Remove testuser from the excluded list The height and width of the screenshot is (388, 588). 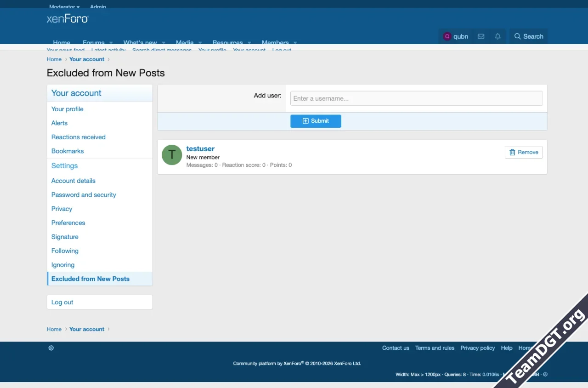pos(524,152)
